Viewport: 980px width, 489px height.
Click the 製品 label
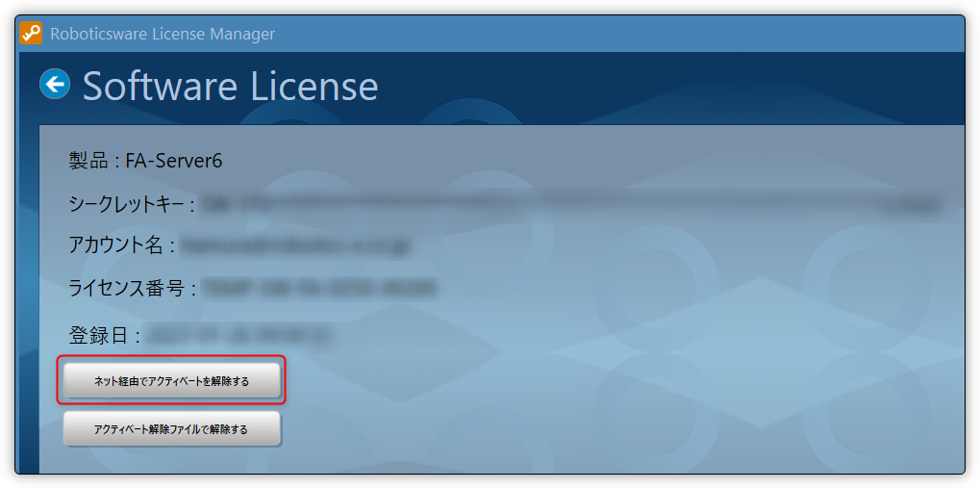pyautogui.click(x=87, y=162)
